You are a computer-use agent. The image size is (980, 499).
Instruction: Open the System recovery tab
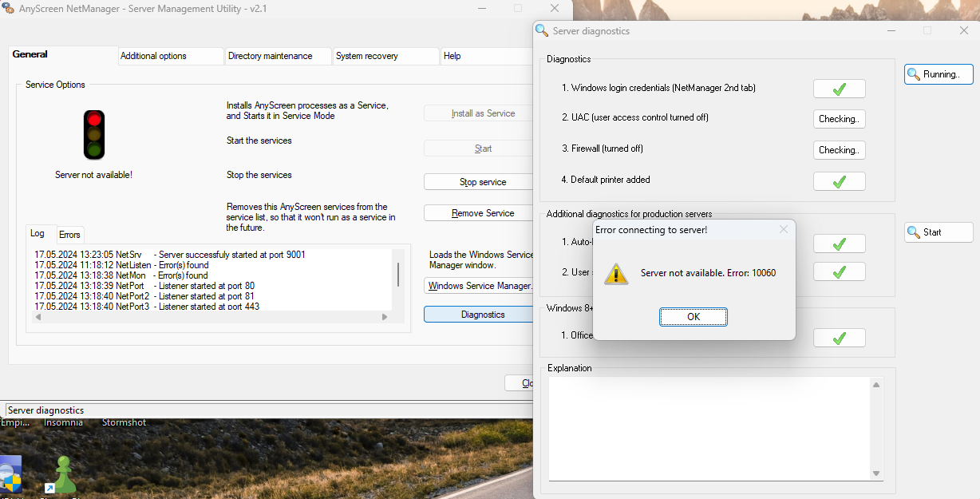tap(385, 56)
